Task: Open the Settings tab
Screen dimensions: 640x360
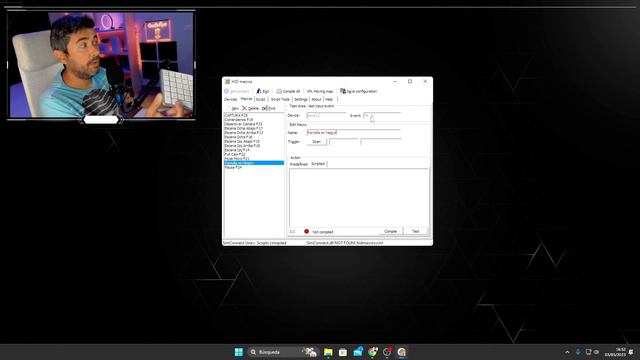Action: pyautogui.click(x=300, y=99)
